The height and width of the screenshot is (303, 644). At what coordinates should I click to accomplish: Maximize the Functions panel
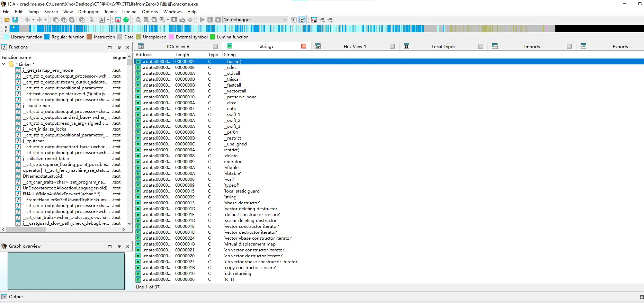click(x=110, y=47)
